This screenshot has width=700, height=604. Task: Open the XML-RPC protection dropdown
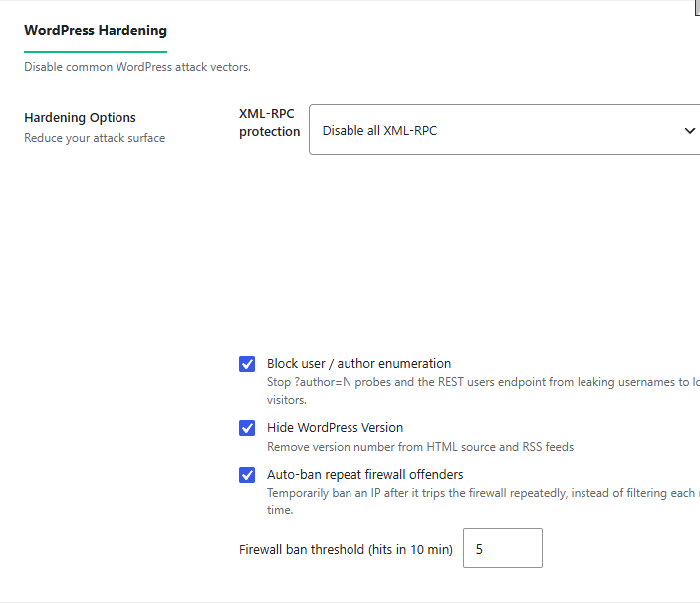click(x=505, y=130)
